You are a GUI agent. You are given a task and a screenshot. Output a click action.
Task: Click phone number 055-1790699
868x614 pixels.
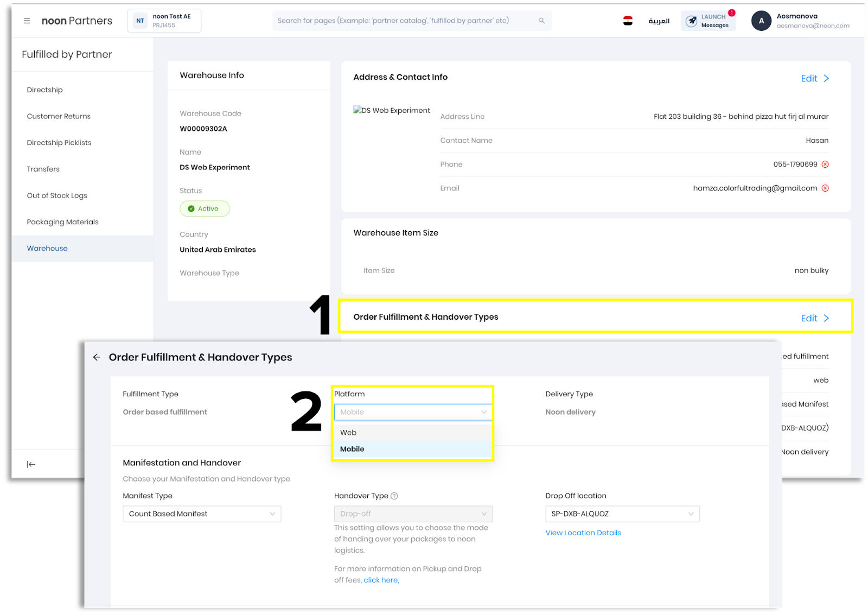coord(795,164)
